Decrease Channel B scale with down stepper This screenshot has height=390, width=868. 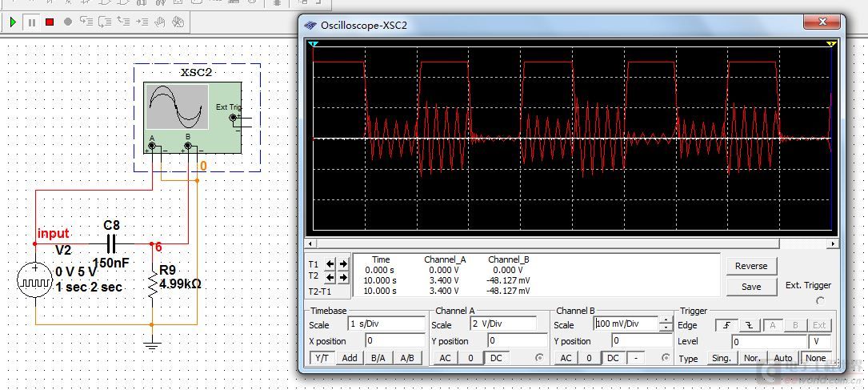click(665, 328)
